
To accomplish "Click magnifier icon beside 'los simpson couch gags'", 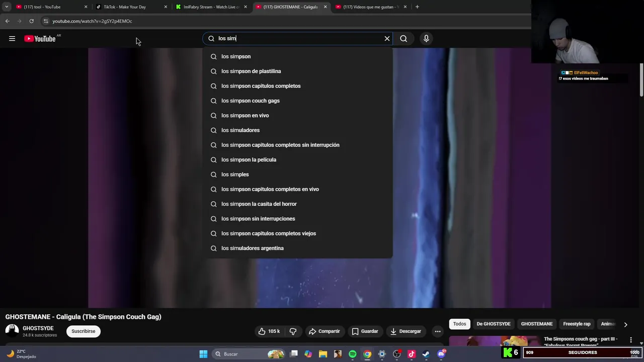I will (213, 101).
